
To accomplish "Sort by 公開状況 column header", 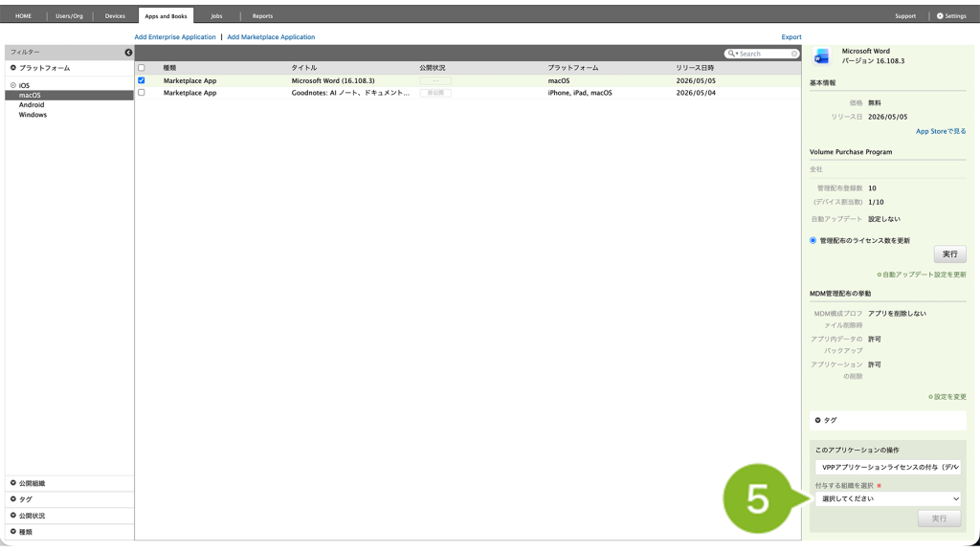I will pyautogui.click(x=432, y=68).
